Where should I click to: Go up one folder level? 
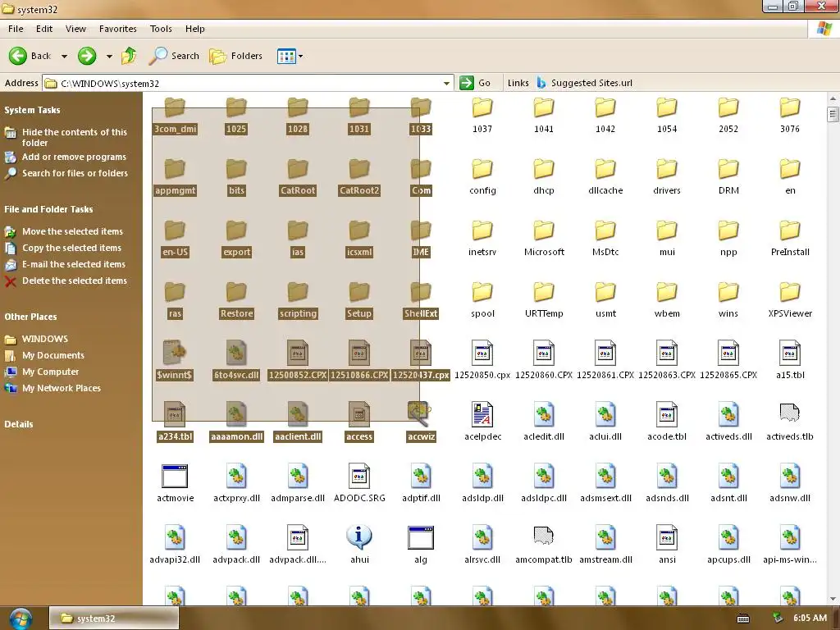point(129,56)
